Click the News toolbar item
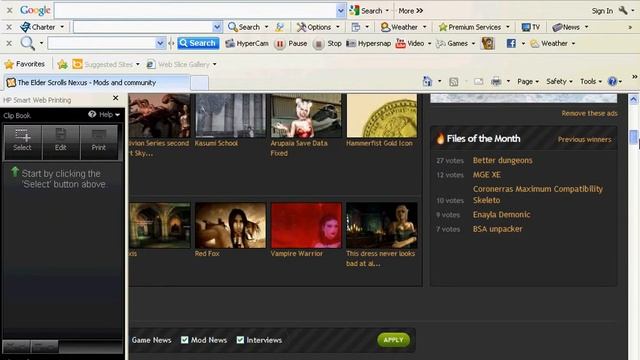The height and width of the screenshot is (360, 640). [566, 27]
